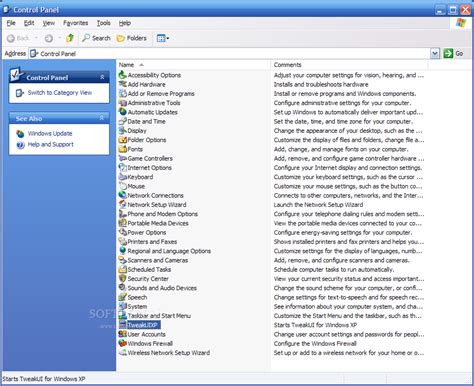Open the Fonts folder icon
Screen dimensions: 474x386
[123, 149]
